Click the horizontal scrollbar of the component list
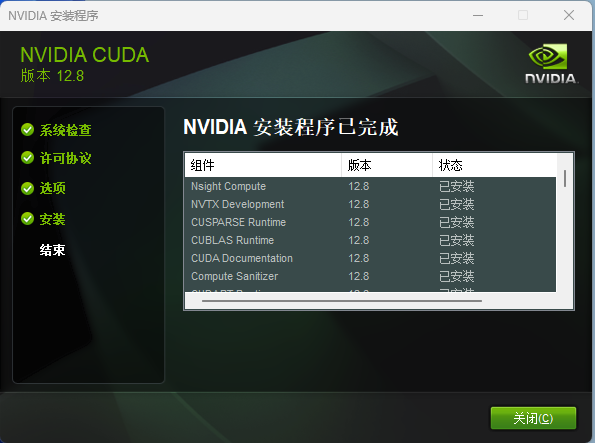The image size is (595, 443). coord(342,301)
